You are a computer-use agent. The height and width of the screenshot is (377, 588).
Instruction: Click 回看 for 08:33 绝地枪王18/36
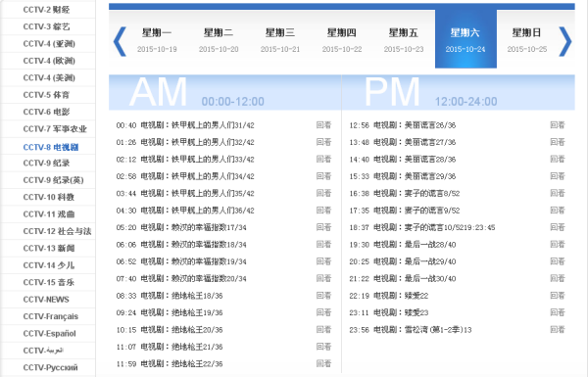pyautogui.click(x=323, y=296)
